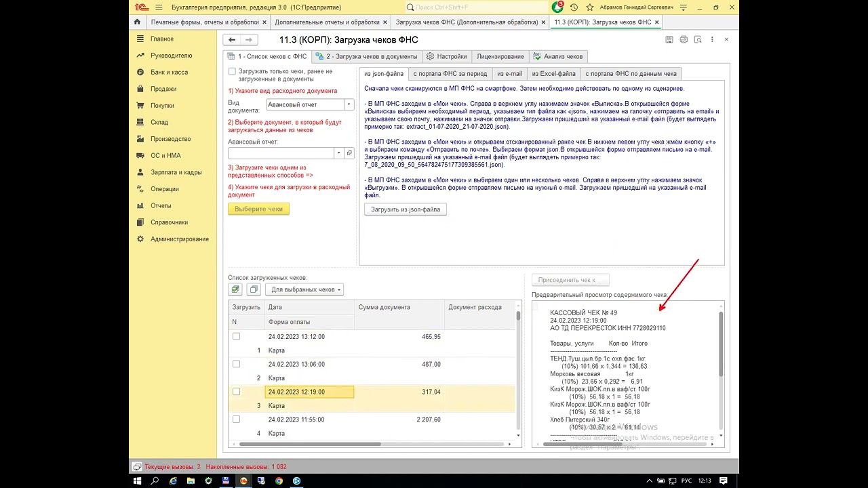Check the receipt dated 24.02.2023 13:06:00

[x=236, y=364]
